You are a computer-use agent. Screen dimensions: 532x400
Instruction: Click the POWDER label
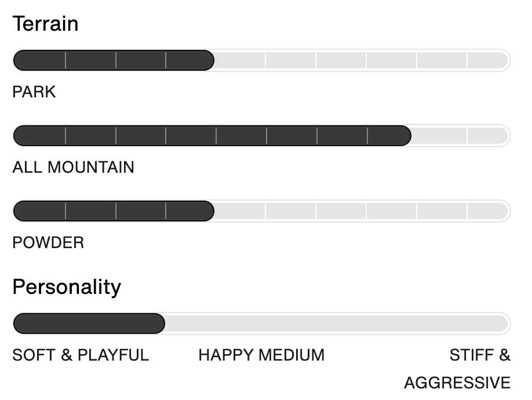click(48, 242)
